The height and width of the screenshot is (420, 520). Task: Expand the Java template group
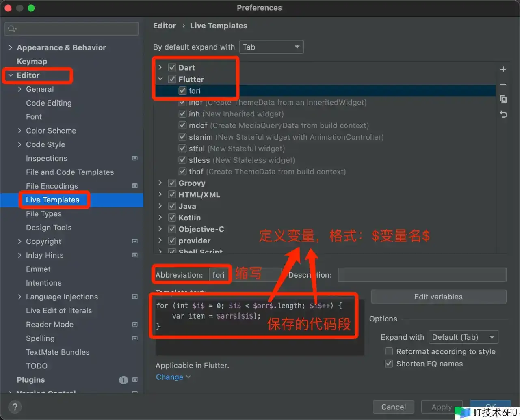click(160, 206)
